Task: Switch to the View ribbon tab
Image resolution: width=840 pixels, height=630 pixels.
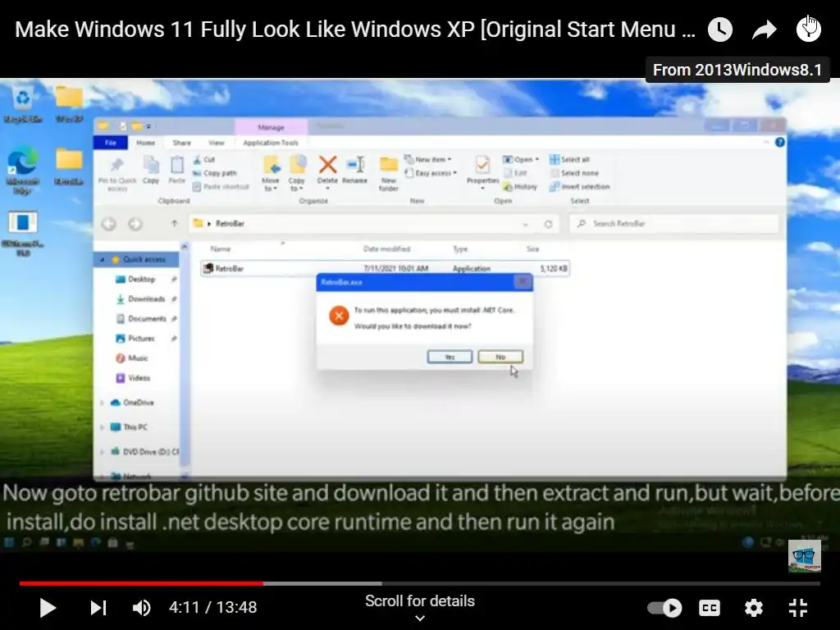Action: click(x=217, y=143)
